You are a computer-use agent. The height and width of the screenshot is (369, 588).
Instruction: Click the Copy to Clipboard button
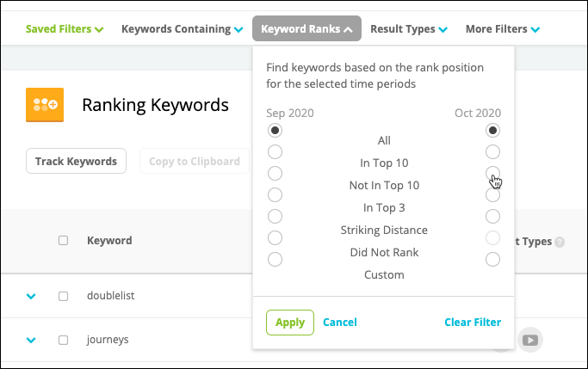pyautogui.click(x=195, y=161)
